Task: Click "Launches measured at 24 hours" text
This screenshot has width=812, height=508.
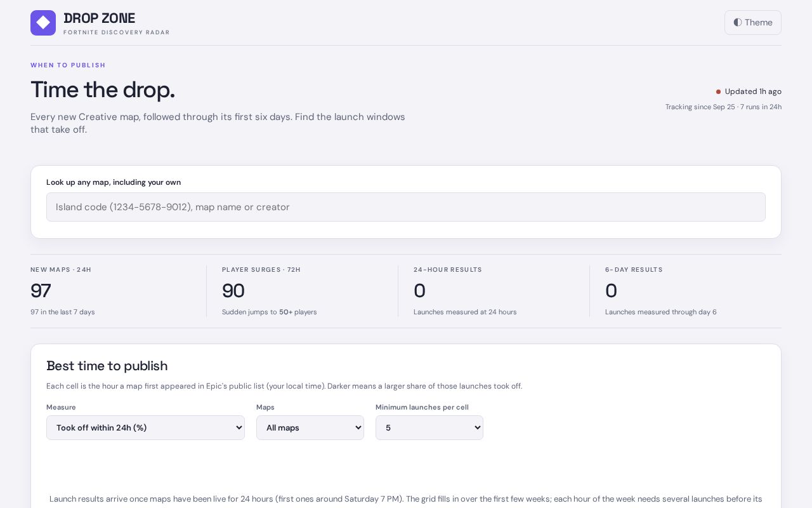Action: (465, 312)
